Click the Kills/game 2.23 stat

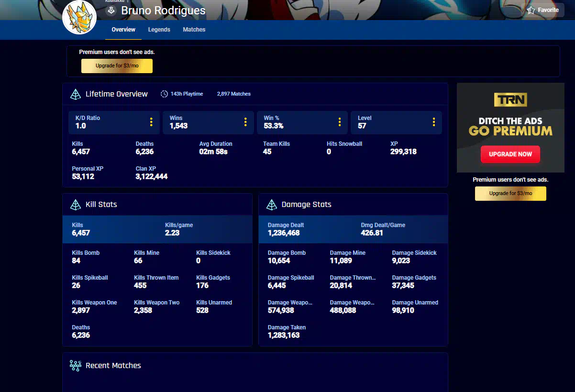pyautogui.click(x=179, y=229)
